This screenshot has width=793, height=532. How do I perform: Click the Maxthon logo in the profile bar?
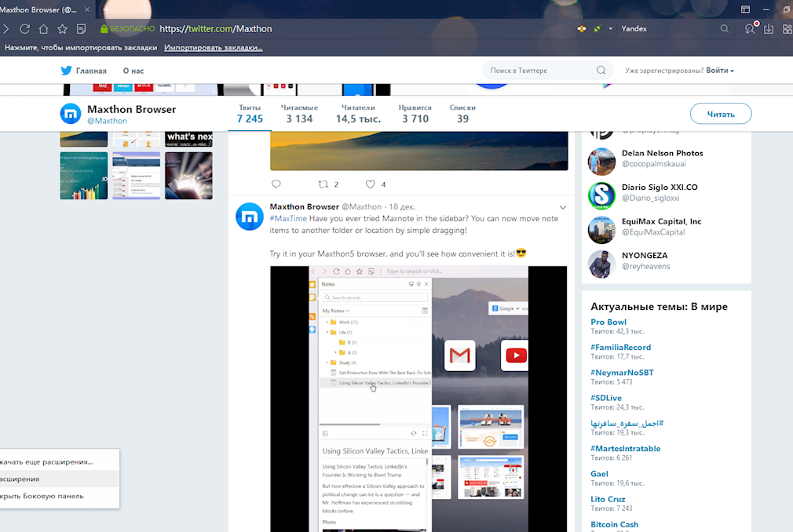(71, 114)
